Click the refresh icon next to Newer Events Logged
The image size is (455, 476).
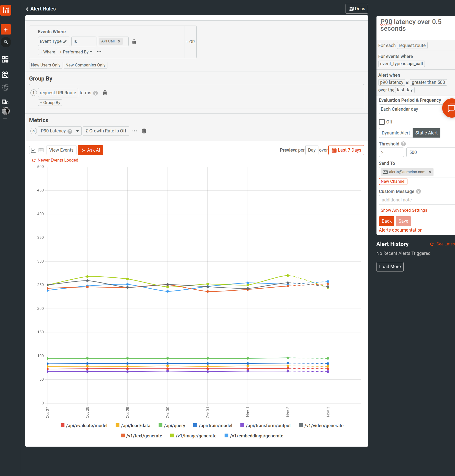pos(34,160)
